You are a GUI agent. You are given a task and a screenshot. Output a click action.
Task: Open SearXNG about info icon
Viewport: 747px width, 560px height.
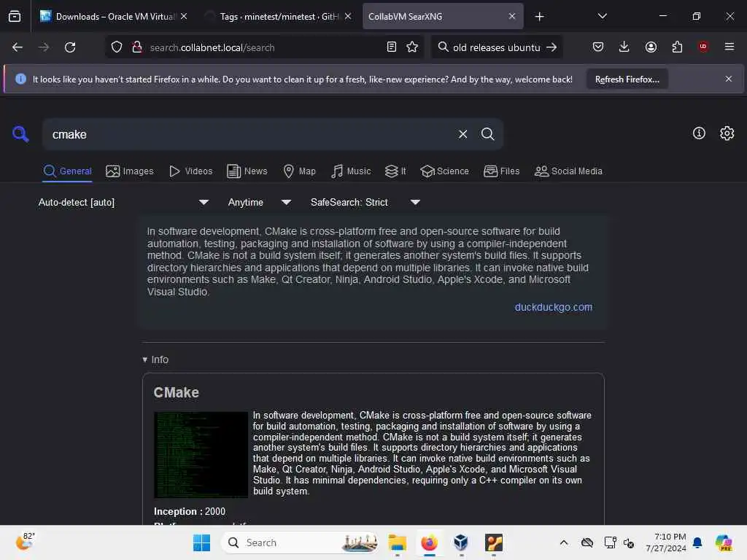[x=699, y=133]
